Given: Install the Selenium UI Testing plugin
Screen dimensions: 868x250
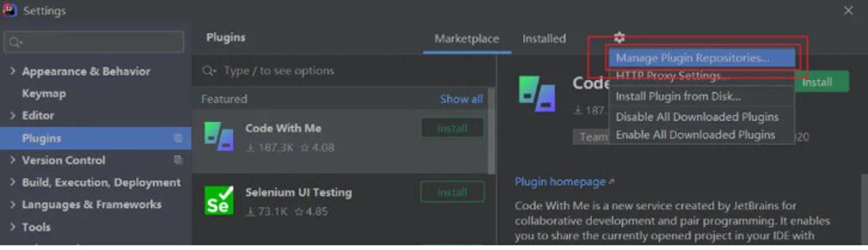Looking at the screenshot, I should (452, 192).
